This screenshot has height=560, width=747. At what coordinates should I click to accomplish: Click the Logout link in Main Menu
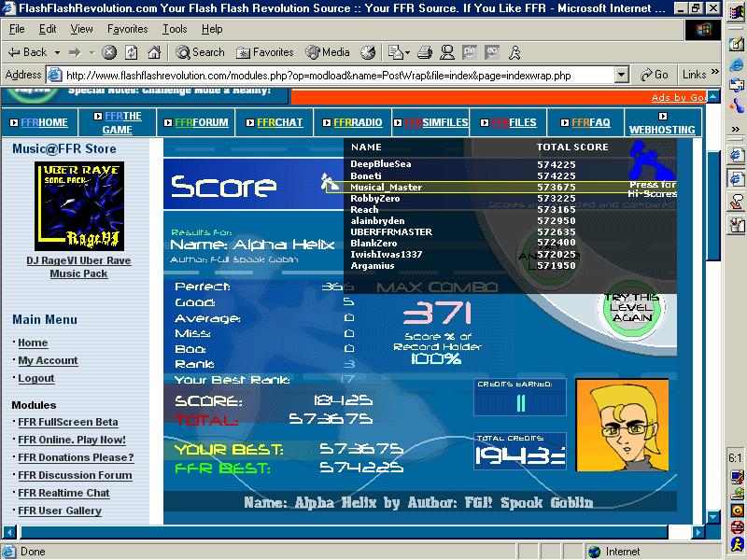pos(36,379)
